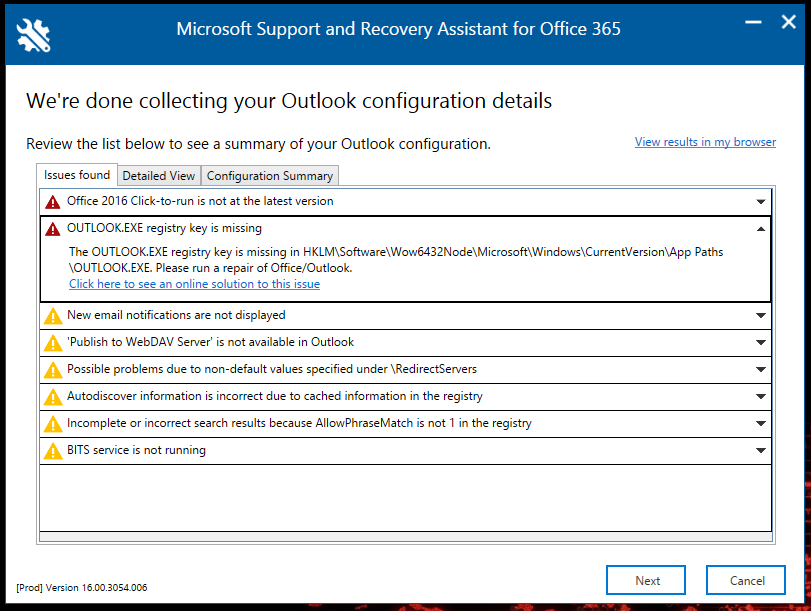Image resolution: width=811 pixels, height=611 pixels.
Task: Open View results in my browser link
Action: coord(705,142)
